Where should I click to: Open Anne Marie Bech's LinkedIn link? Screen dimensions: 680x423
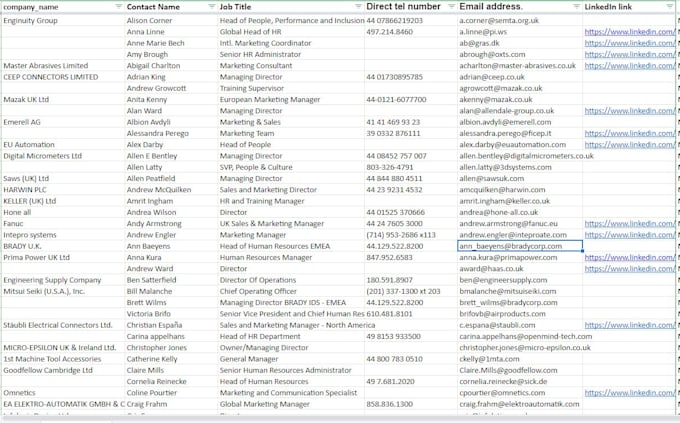[630, 43]
